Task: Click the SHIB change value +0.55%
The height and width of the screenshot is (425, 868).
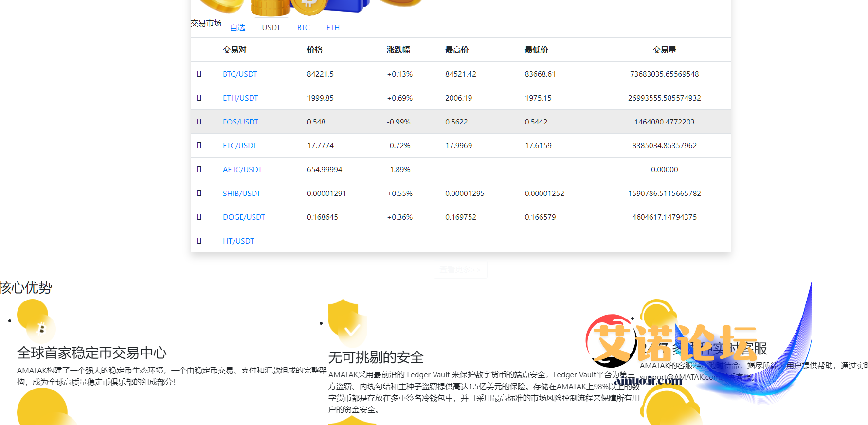Action: pos(399,194)
